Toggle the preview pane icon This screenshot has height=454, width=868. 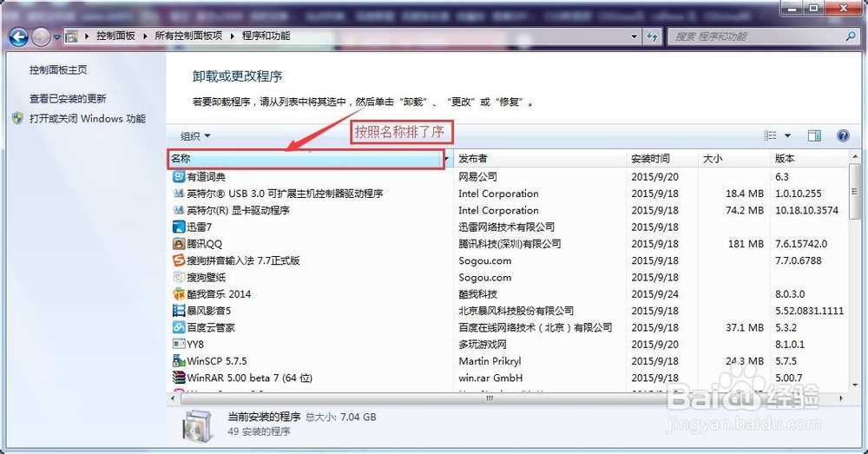tap(814, 135)
